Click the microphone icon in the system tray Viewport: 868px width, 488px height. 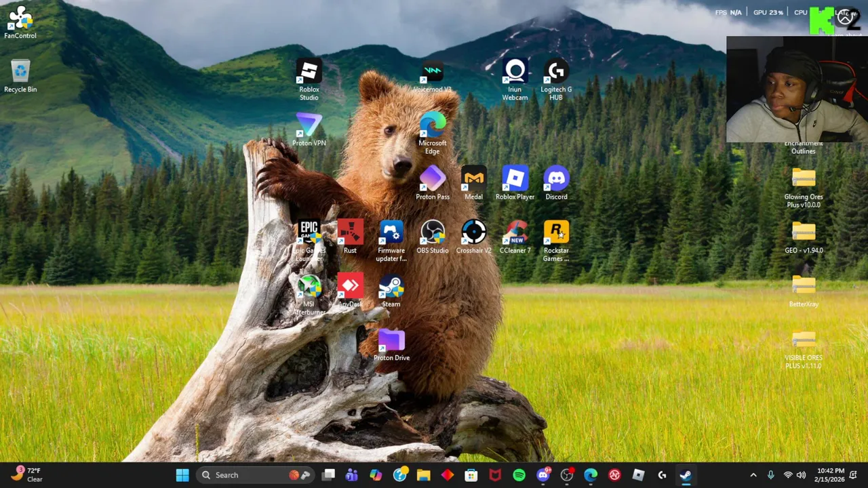(x=770, y=475)
